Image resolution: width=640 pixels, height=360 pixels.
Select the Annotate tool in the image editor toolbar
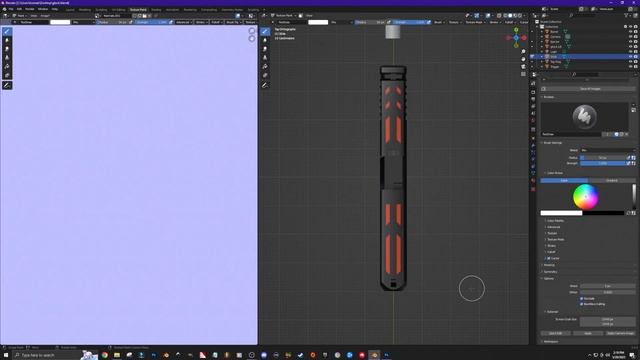pos(7,85)
